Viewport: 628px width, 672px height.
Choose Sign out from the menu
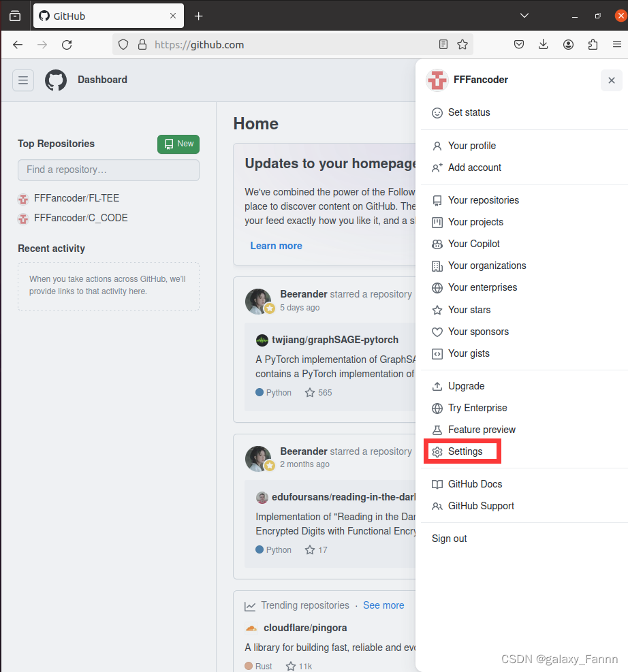[449, 538]
